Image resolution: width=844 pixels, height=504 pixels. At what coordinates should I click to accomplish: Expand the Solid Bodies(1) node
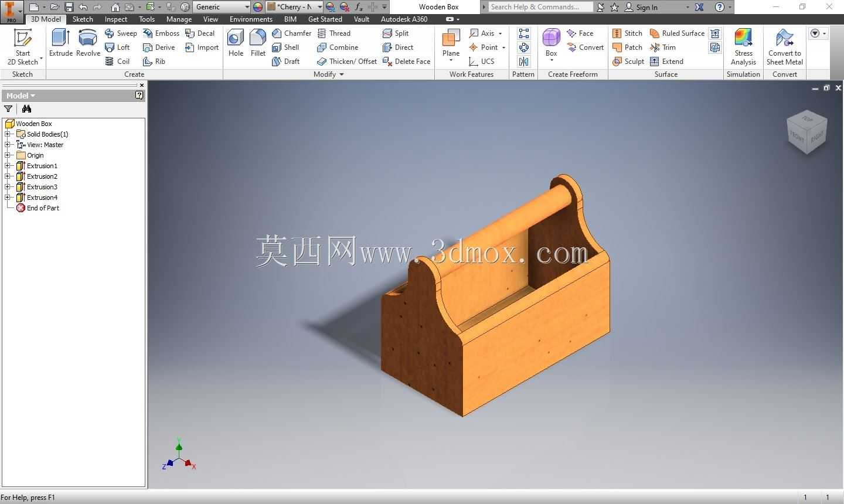(x=8, y=134)
